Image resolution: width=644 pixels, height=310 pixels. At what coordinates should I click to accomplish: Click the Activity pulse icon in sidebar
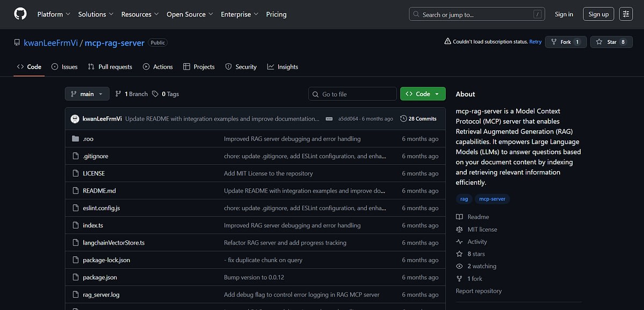click(x=459, y=241)
